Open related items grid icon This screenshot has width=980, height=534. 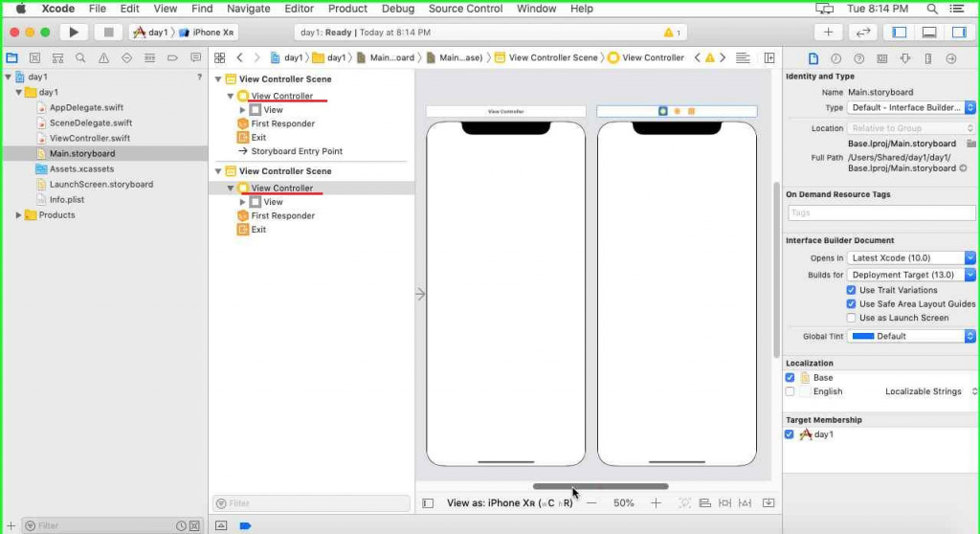[219, 57]
